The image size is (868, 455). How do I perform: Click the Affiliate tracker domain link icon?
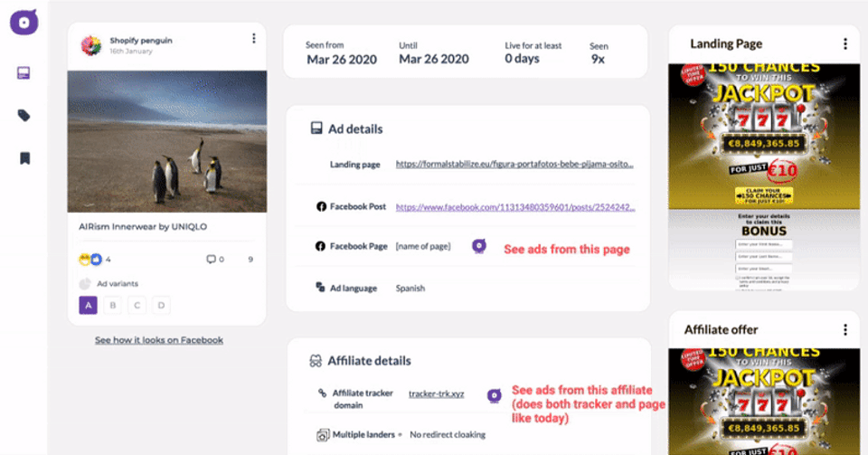(322, 393)
